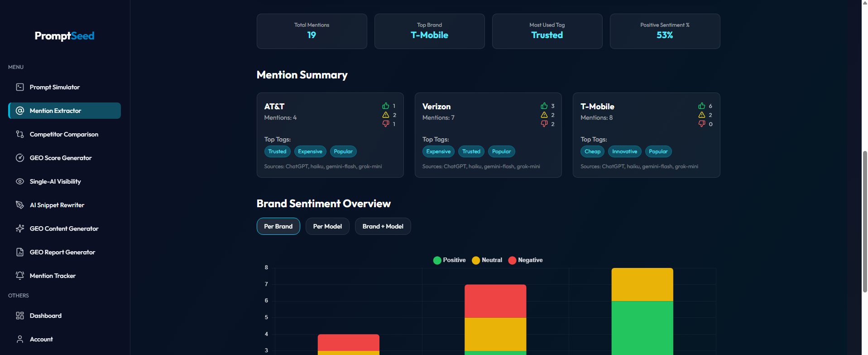Click the Top Brand T-Mobile card
Screen dimensions: 868x355
pos(429,31)
